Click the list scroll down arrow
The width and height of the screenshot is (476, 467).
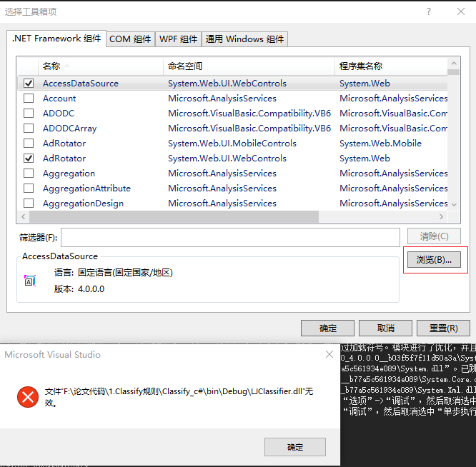click(454, 204)
